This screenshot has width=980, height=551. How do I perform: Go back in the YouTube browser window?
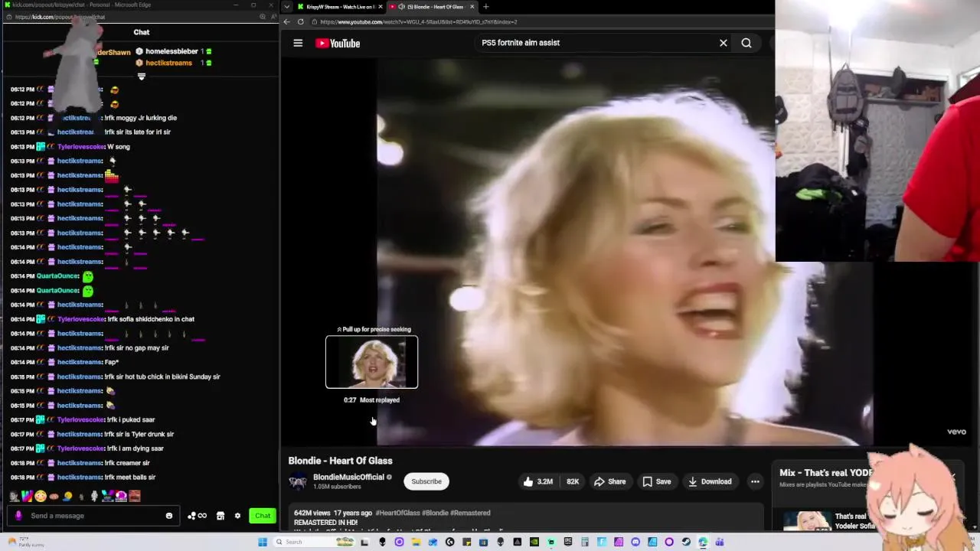tap(287, 21)
